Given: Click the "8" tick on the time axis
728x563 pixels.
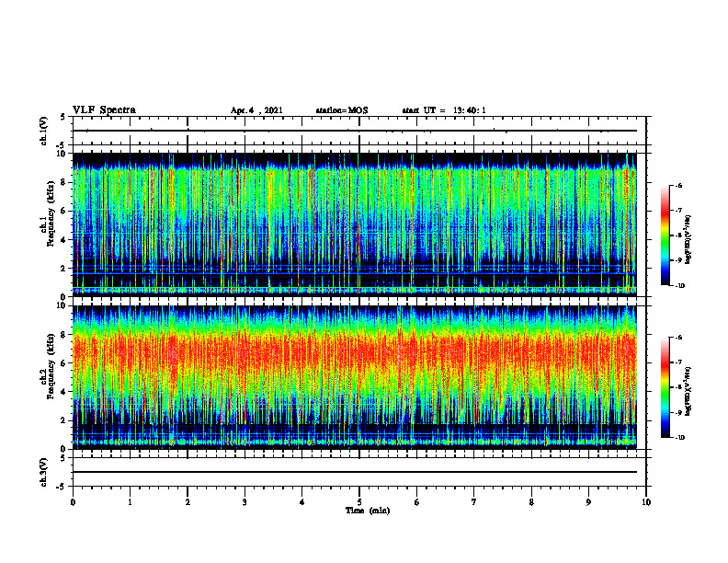Looking at the screenshot, I should (x=531, y=502).
